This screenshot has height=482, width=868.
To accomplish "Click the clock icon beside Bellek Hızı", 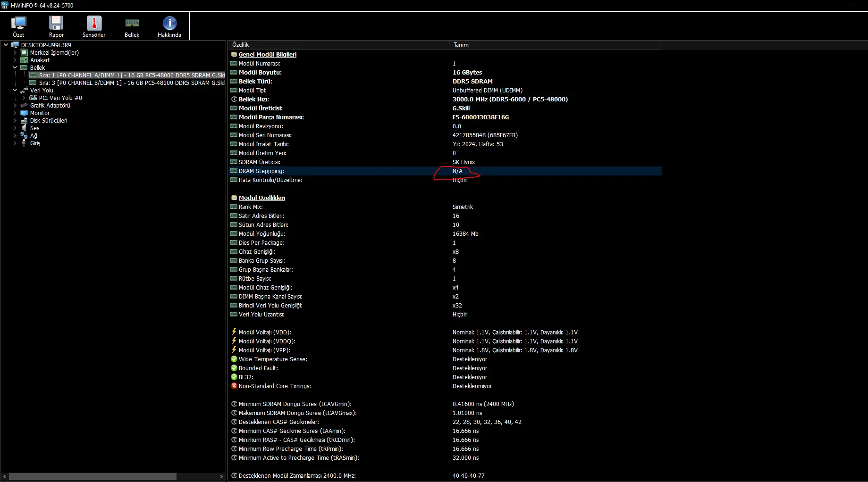I will 234,99.
